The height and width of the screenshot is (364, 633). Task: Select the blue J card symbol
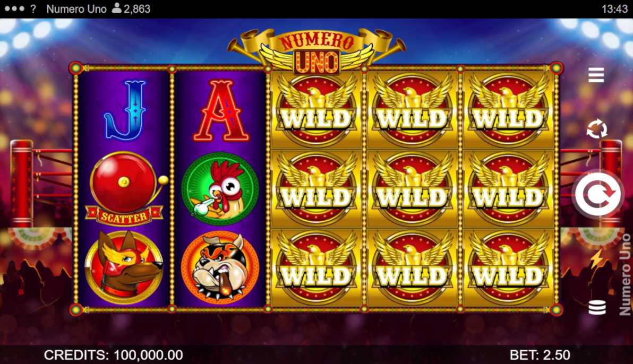coord(124,110)
